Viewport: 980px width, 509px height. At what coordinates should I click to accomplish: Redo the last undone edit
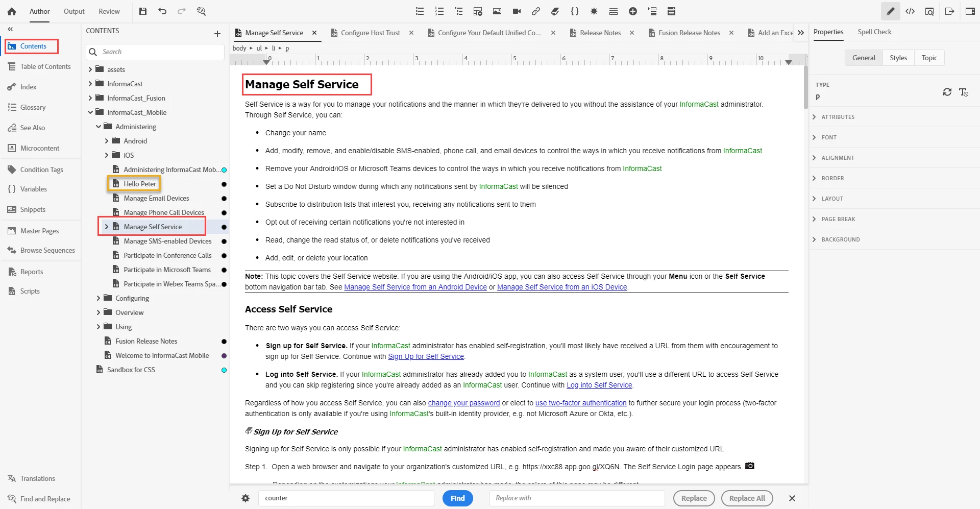coord(182,11)
